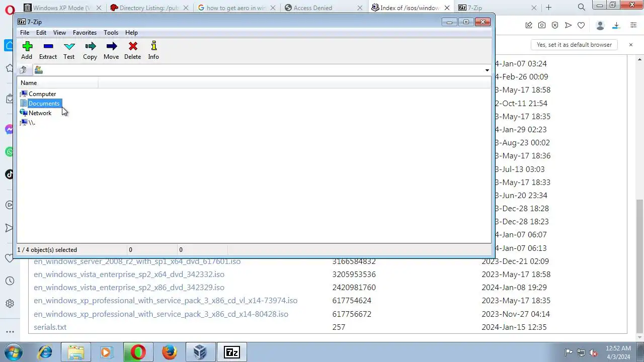Image resolution: width=644 pixels, height=362 pixels.
Task: Open the Favorites menu in 7-Zip
Action: [85, 33]
